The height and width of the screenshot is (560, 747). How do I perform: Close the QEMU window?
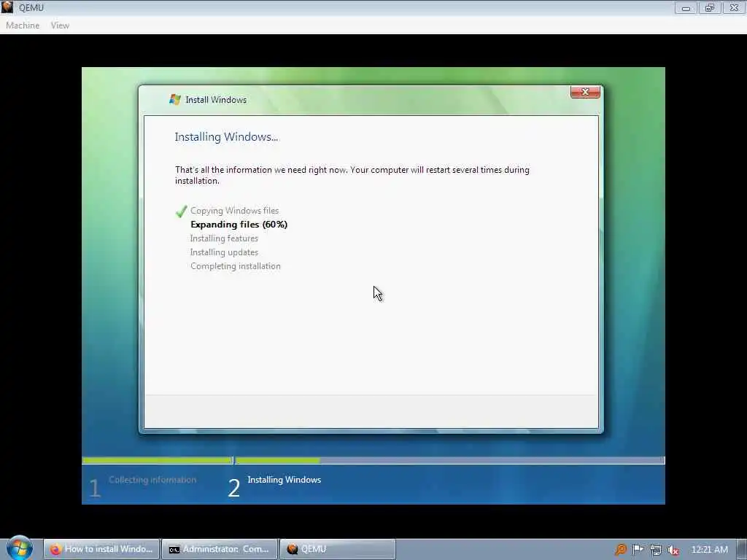pyautogui.click(x=734, y=7)
